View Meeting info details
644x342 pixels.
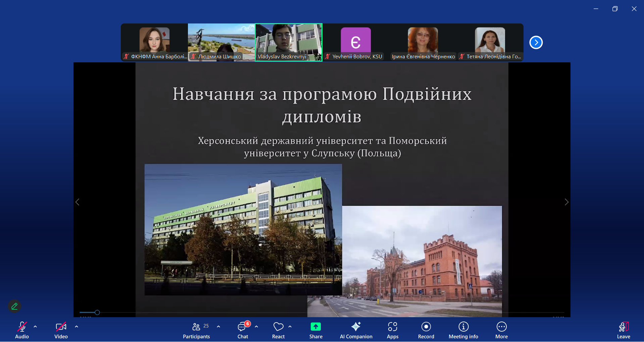[463, 330]
